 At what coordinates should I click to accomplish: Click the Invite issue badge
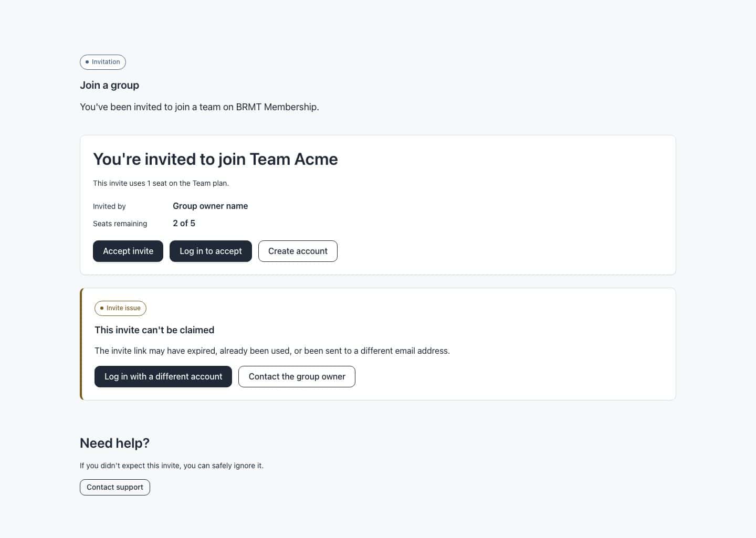click(x=120, y=308)
